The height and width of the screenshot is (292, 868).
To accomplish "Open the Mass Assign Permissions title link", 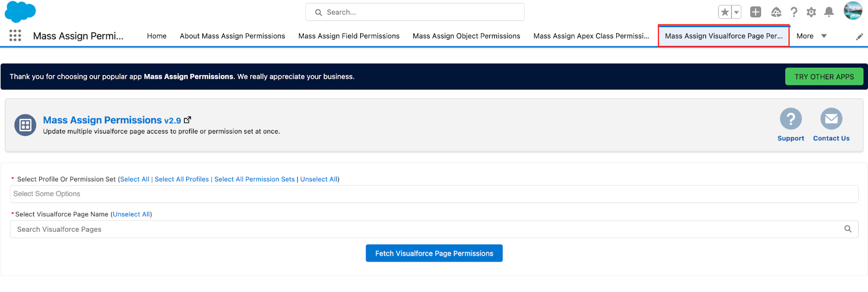I will point(112,120).
